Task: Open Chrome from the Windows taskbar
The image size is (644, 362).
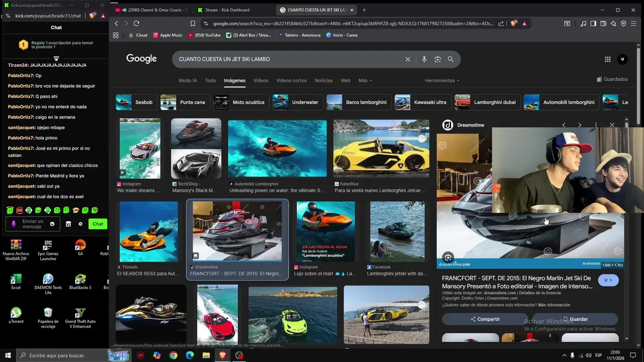Action: (x=173, y=355)
